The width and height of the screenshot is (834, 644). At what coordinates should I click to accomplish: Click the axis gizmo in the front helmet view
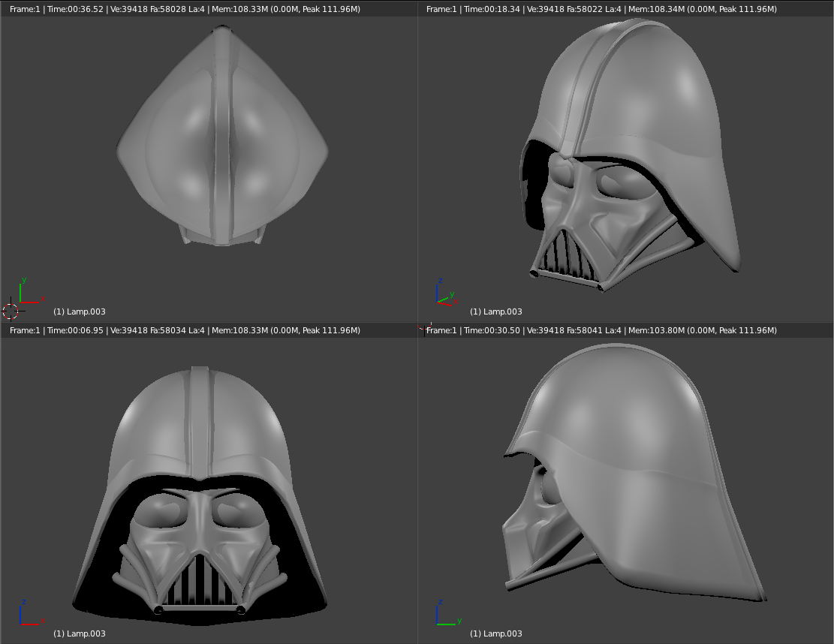click(32, 612)
